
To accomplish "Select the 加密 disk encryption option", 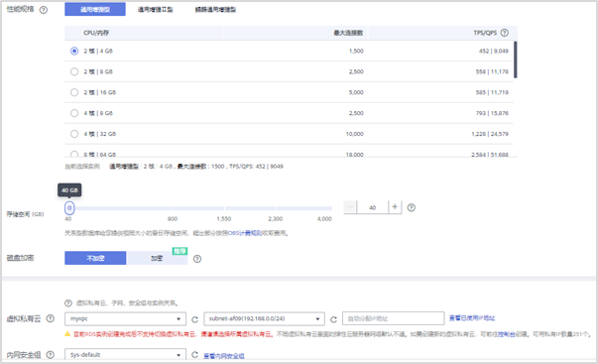I will (157, 258).
